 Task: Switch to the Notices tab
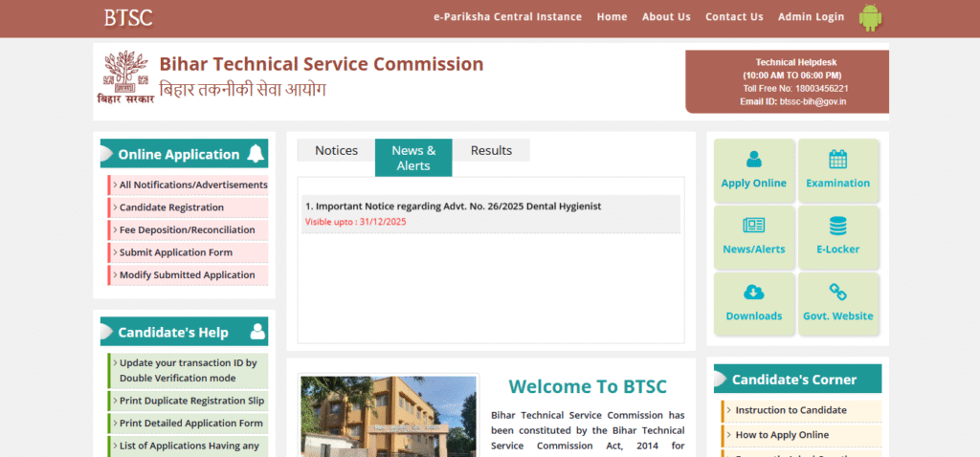pos(336,150)
